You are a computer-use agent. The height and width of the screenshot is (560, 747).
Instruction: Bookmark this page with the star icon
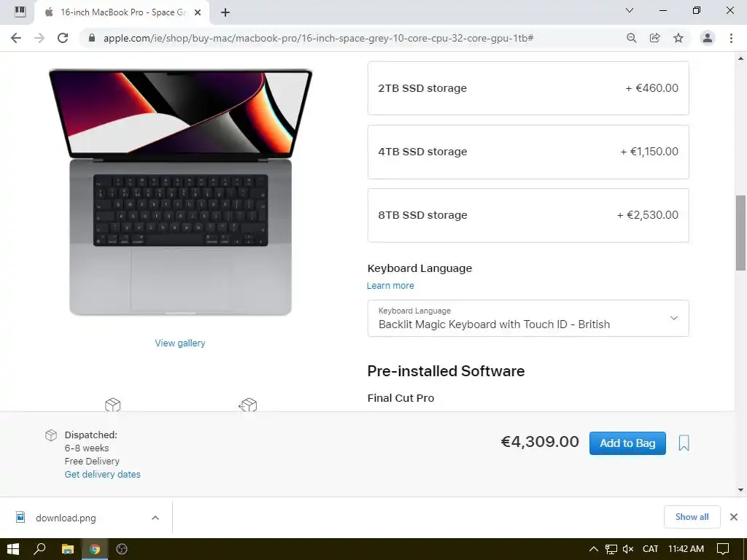tap(678, 38)
